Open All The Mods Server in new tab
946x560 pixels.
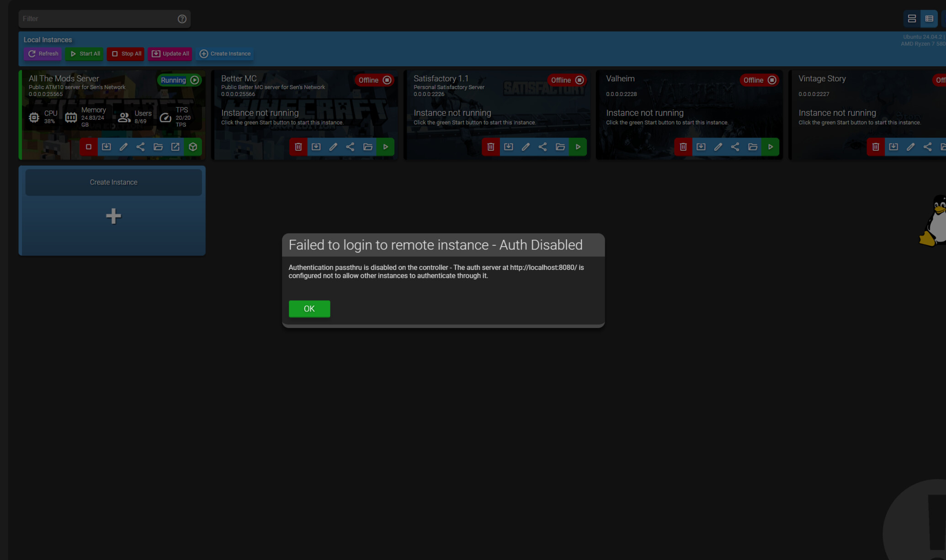tap(175, 147)
